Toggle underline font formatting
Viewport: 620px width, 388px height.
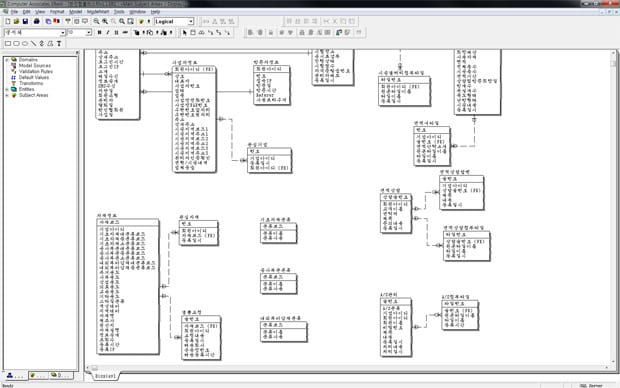(x=116, y=32)
